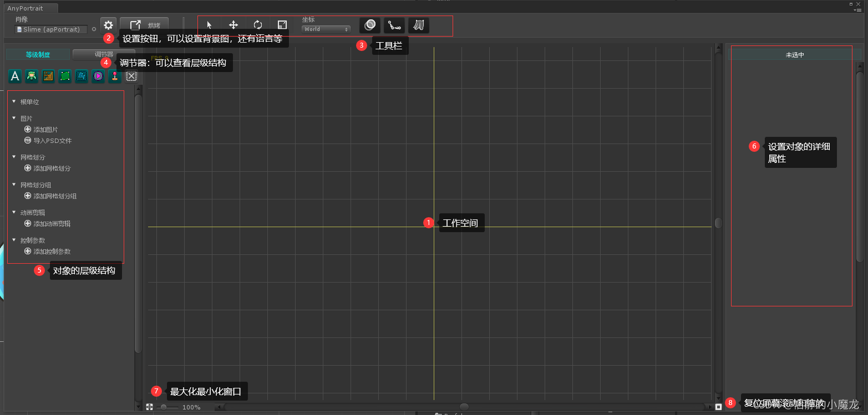Click the Slime (apPortrait) object field
Screen dimensions: 868x415
point(52,29)
